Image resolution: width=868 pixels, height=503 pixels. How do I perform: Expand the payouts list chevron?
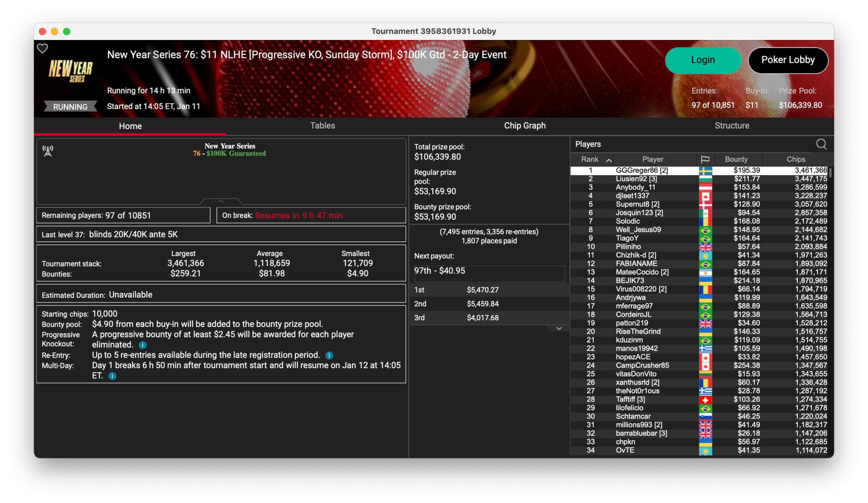tap(559, 329)
